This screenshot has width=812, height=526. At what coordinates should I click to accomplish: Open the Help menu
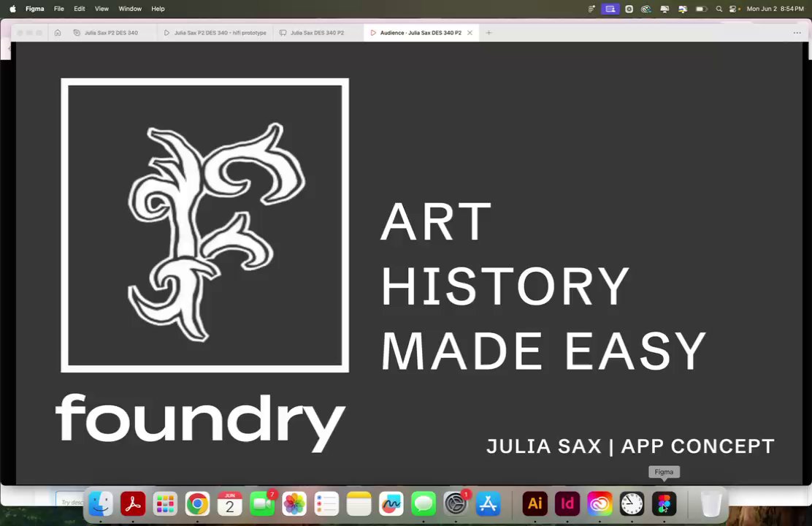point(158,9)
